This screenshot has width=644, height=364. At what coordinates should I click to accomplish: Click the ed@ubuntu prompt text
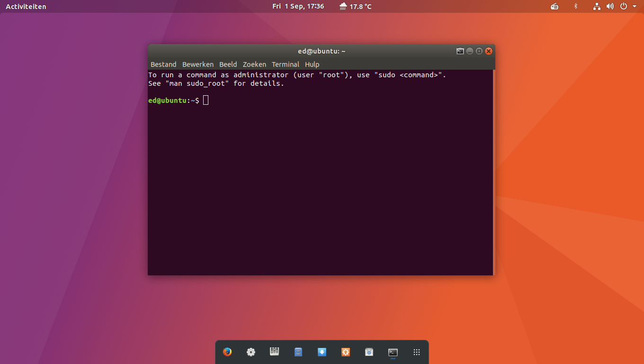coord(173,100)
